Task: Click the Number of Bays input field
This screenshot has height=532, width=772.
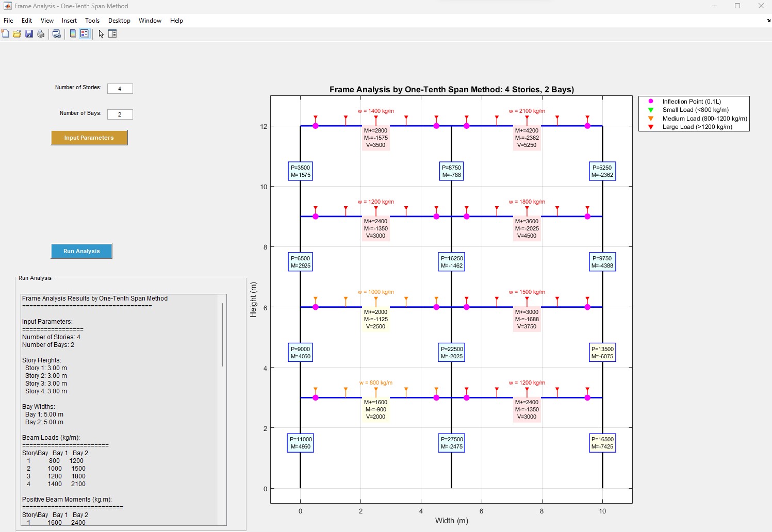Action: point(120,114)
